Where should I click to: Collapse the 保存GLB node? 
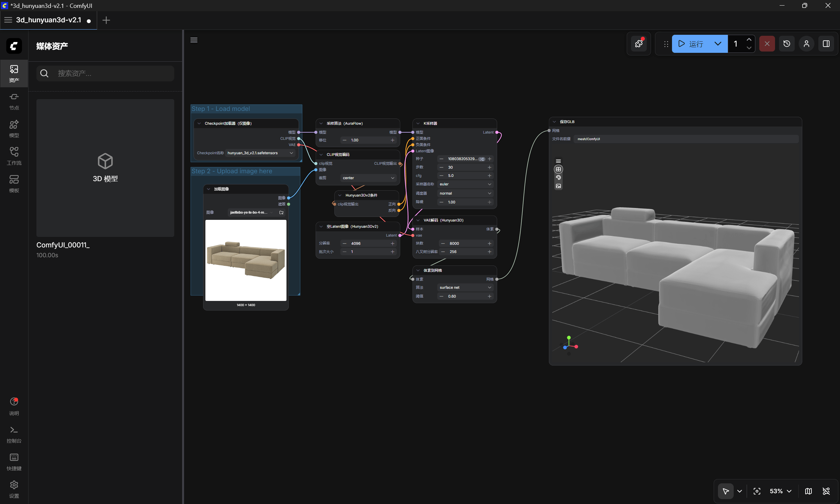pyautogui.click(x=554, y=122)
